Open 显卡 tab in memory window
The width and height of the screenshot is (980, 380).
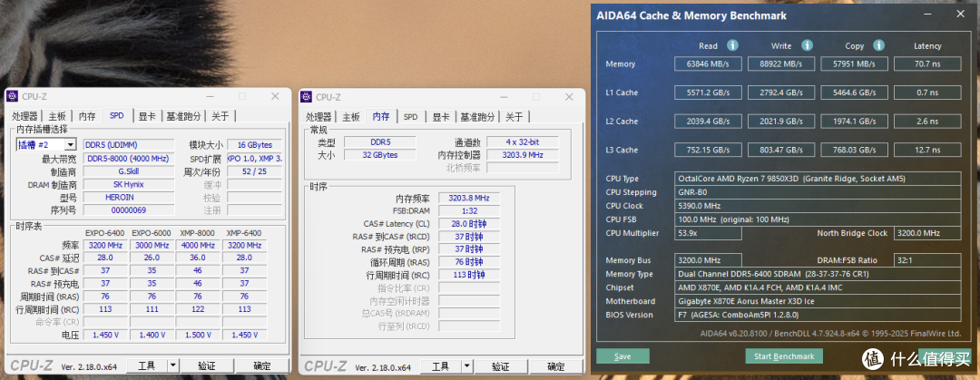coord(441,117)
